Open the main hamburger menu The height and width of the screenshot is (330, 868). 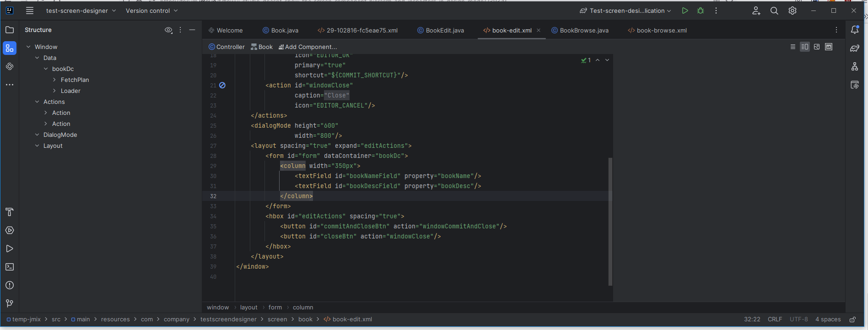[30, 11]
